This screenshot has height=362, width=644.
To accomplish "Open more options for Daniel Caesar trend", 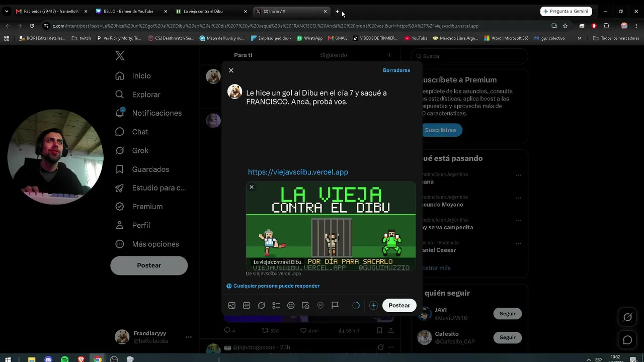I will (518, 243).
